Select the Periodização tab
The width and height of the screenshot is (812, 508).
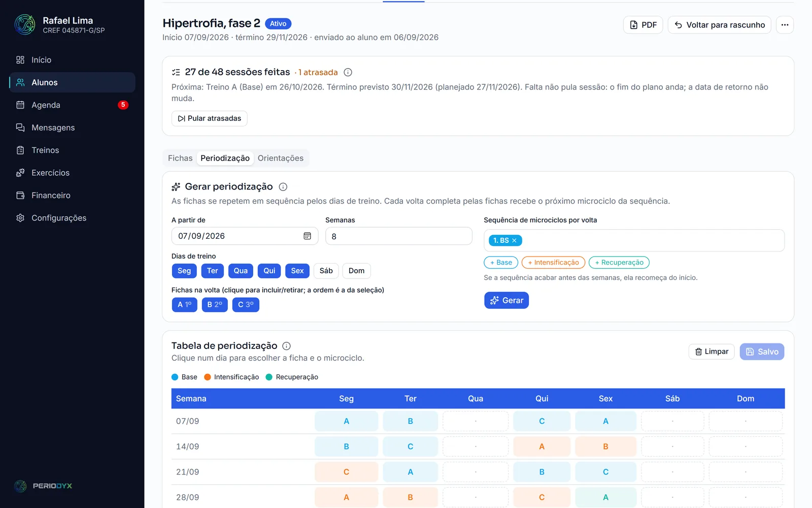coord(225,158)
